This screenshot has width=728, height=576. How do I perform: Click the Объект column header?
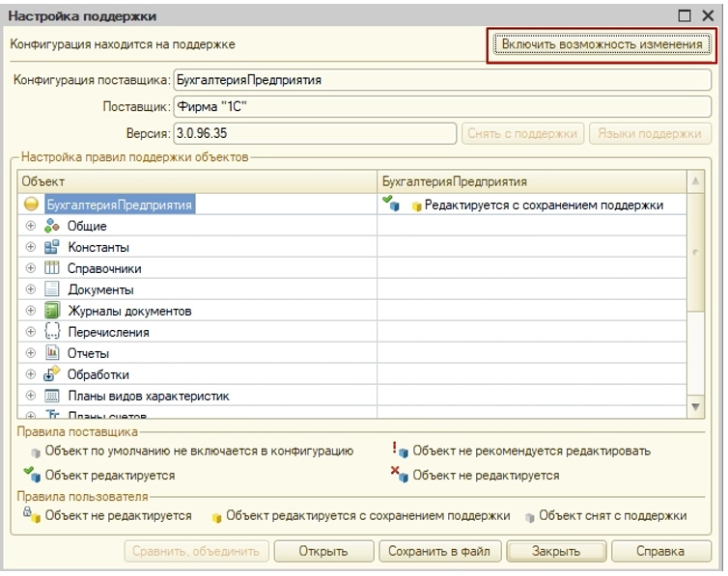pyautogui.click(x=197, y=181)
